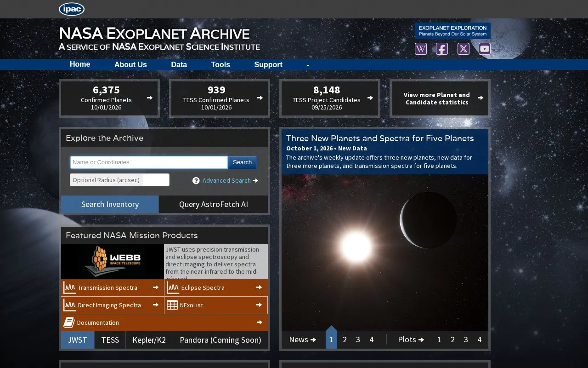588x368 pixels.
Task: Open the Home menu
Action: click(80, 64)
